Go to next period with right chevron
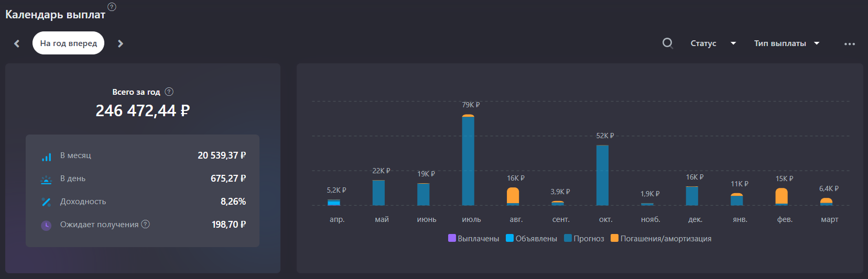 click(121, 43)
